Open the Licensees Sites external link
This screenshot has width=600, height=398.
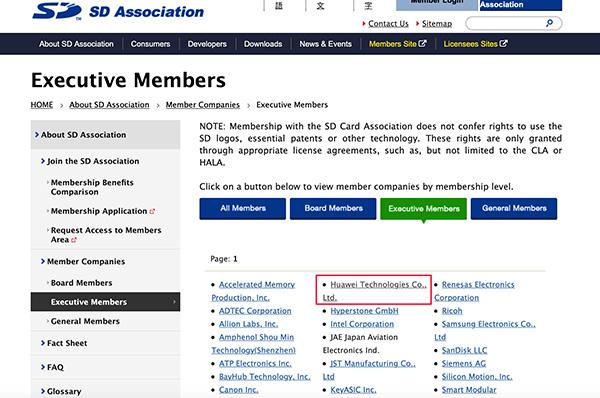pyautogui.click(x=475, y=44)
